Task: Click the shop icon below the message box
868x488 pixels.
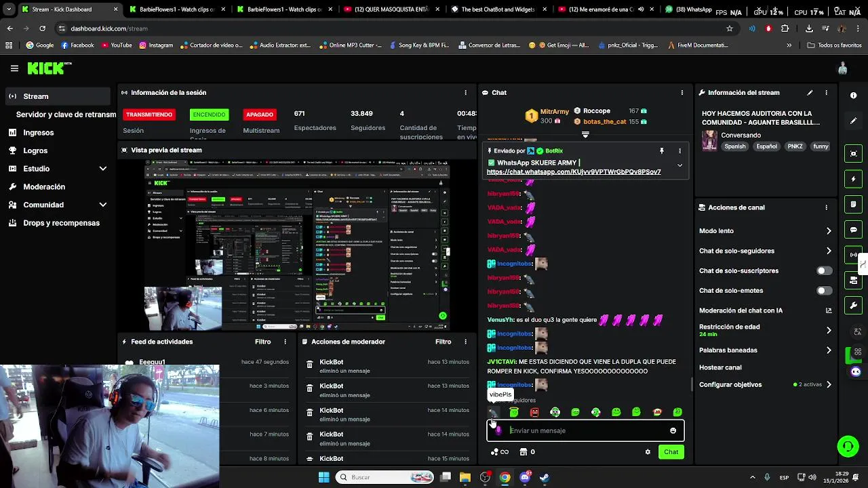Action: click(524, 452)
